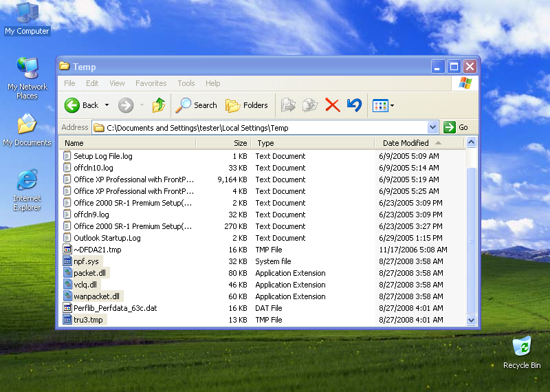Image resolution: width=550 pixels, height=392 pixels.
Task: Select the offcln10.log file icon
Action: point(67,168)
